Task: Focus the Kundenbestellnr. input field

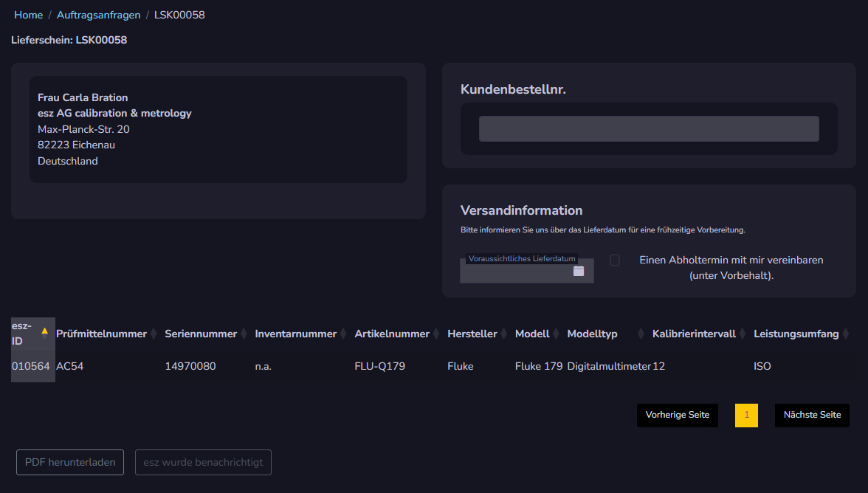Action: [x=649, y=128]
